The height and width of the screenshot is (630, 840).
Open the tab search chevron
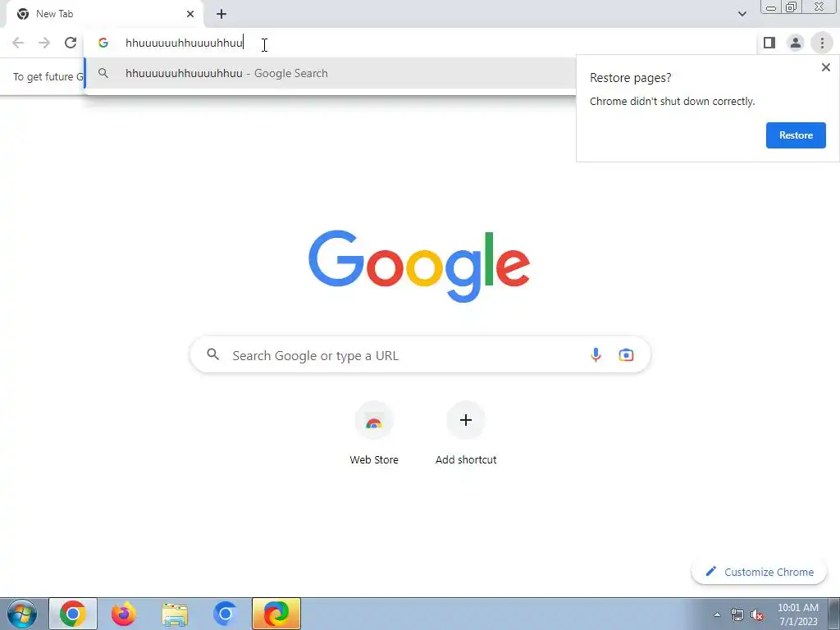742,14
